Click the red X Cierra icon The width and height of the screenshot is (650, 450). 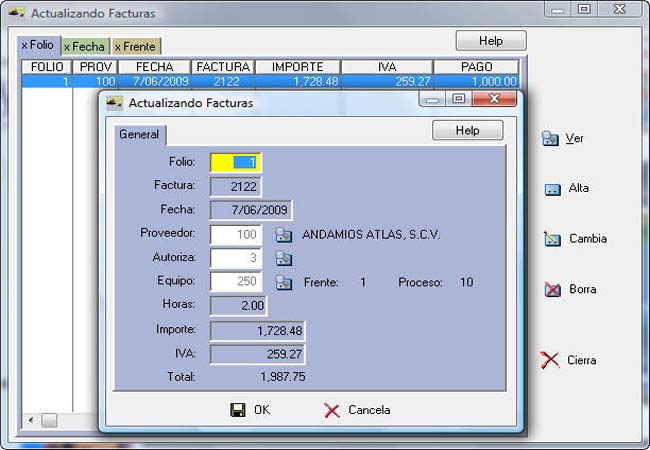(550, 360)
